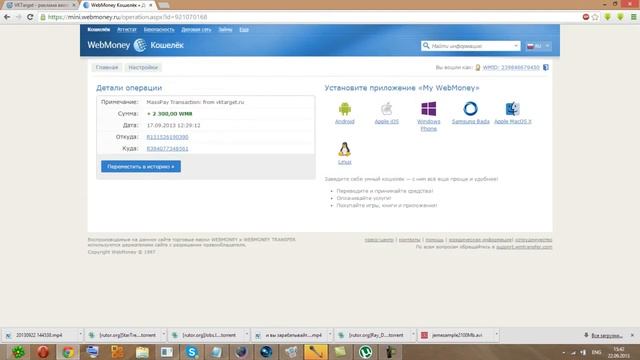Show all downloads link in download bar

coord(607,335)
